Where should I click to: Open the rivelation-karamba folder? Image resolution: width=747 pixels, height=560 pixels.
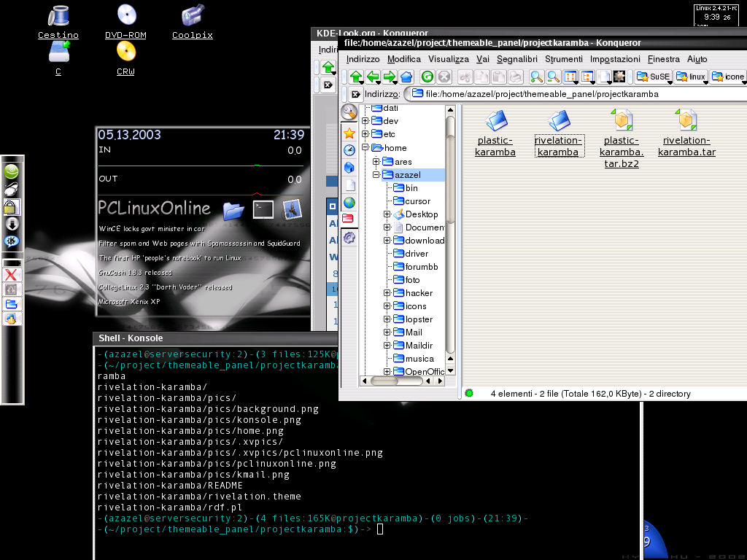[558, 133]
